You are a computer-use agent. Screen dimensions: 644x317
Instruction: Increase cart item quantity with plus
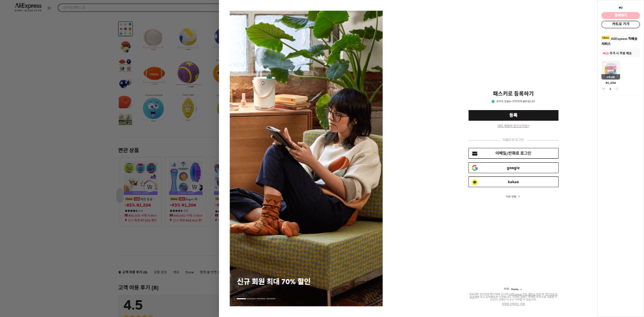coord(617,89)
